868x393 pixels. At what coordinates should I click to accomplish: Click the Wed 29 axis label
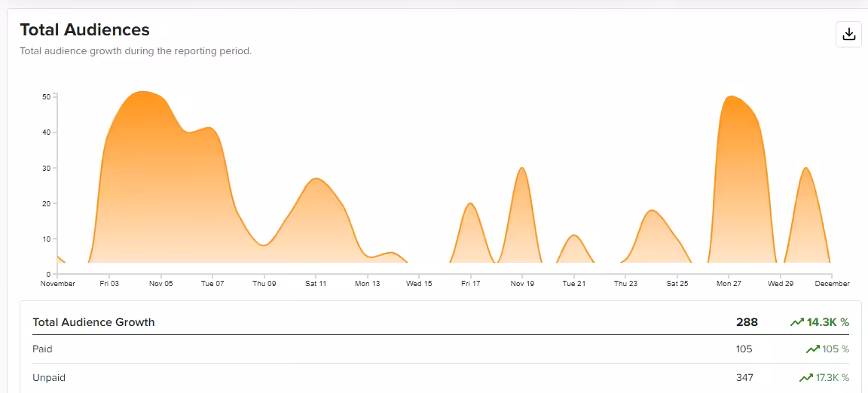tap(781, 283)
